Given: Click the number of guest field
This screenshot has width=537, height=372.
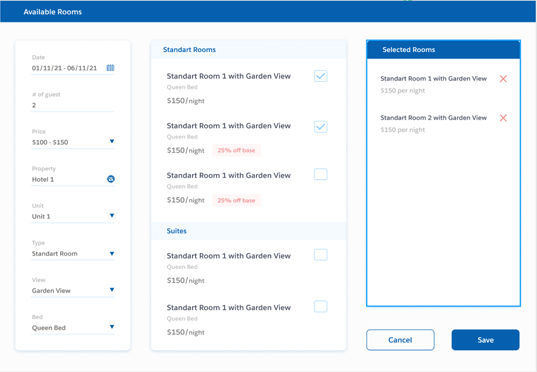Looking at the screenshot, I should (72, 105).
